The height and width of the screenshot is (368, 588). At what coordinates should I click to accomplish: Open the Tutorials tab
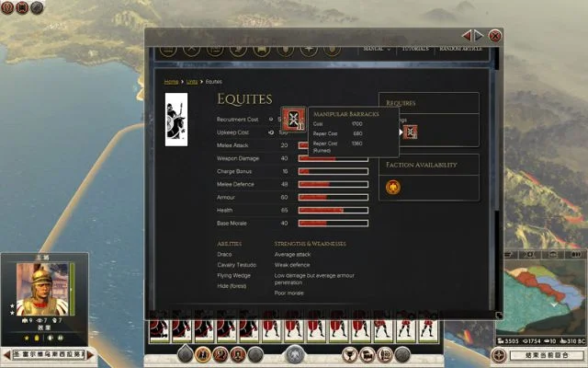(415, 49)
